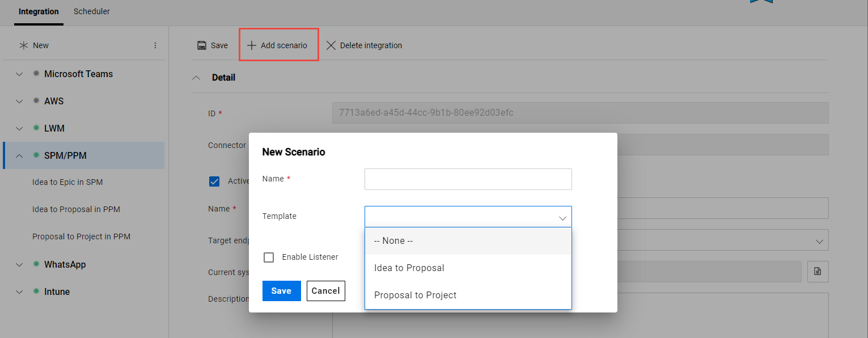Cancel the New Scenario dialog
The image size is (868, 338).
[325, 290]
